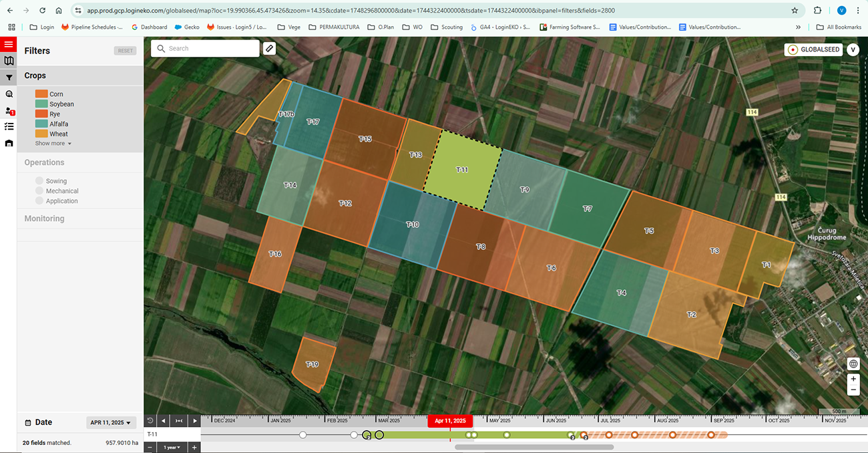
Task: Toggle the Application operation filter
Action: [39, 201]
